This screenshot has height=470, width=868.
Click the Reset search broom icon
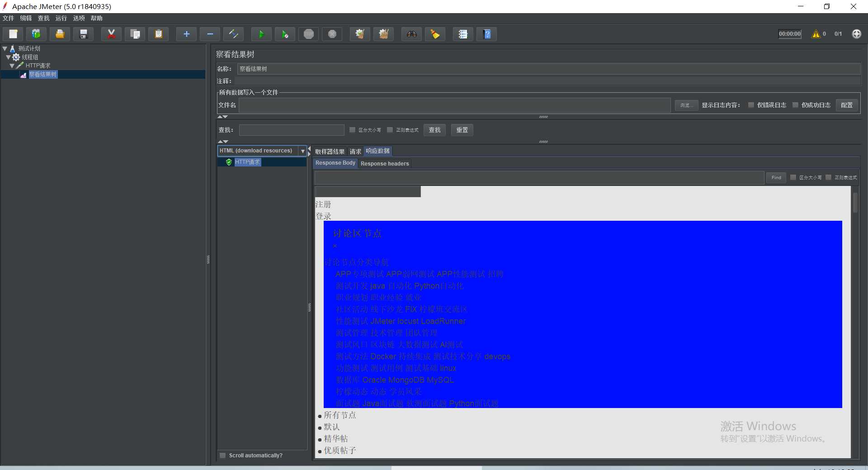[435, 34]
